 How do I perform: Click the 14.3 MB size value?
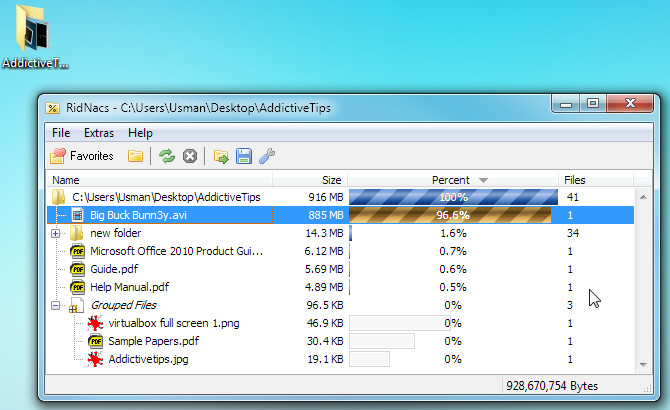click(324, 233)
